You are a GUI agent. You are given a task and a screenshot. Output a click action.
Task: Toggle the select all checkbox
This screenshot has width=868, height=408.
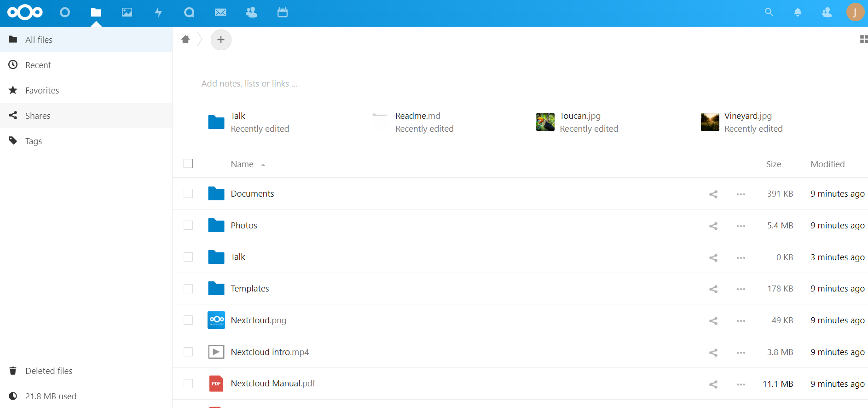188,163
